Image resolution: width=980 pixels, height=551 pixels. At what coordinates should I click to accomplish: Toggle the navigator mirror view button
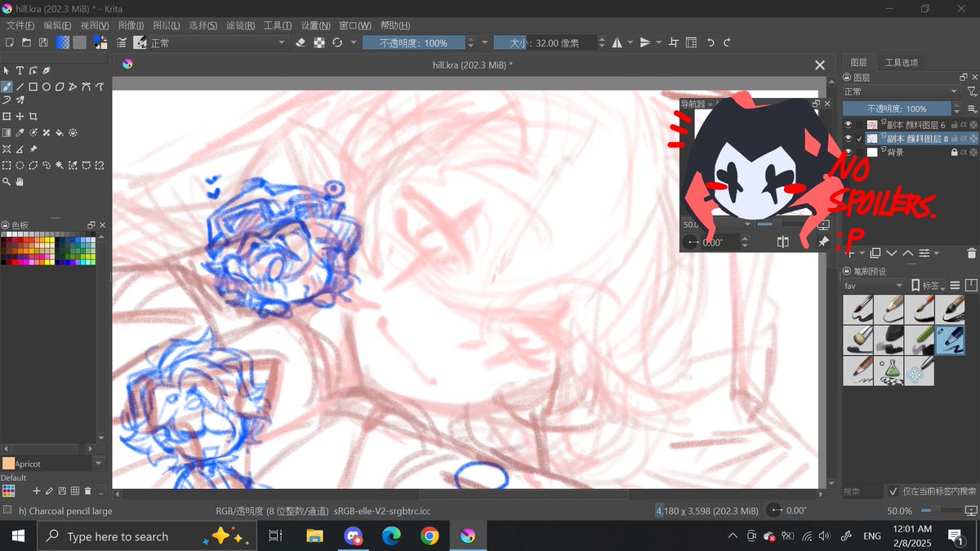pyautogui.click(x=783, y=242)
